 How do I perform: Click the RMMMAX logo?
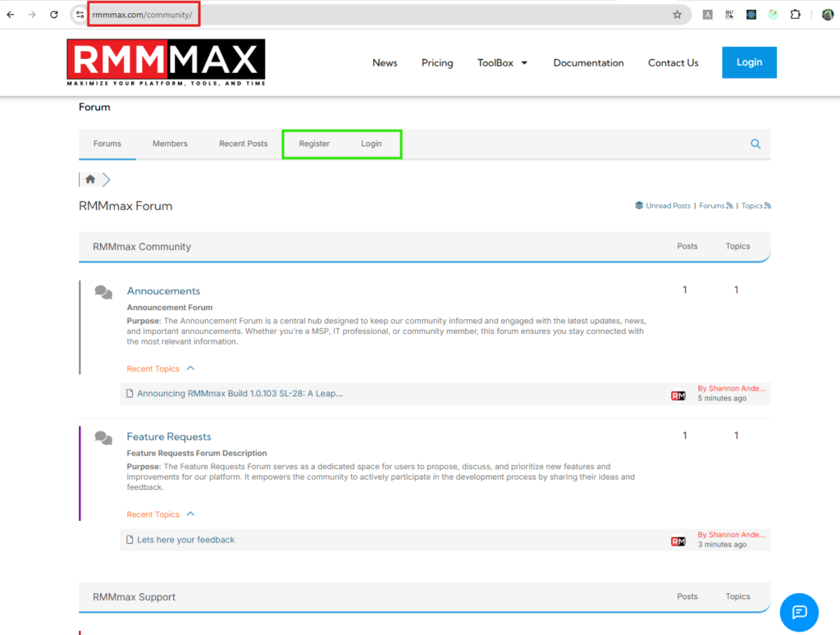coord(166,62)
